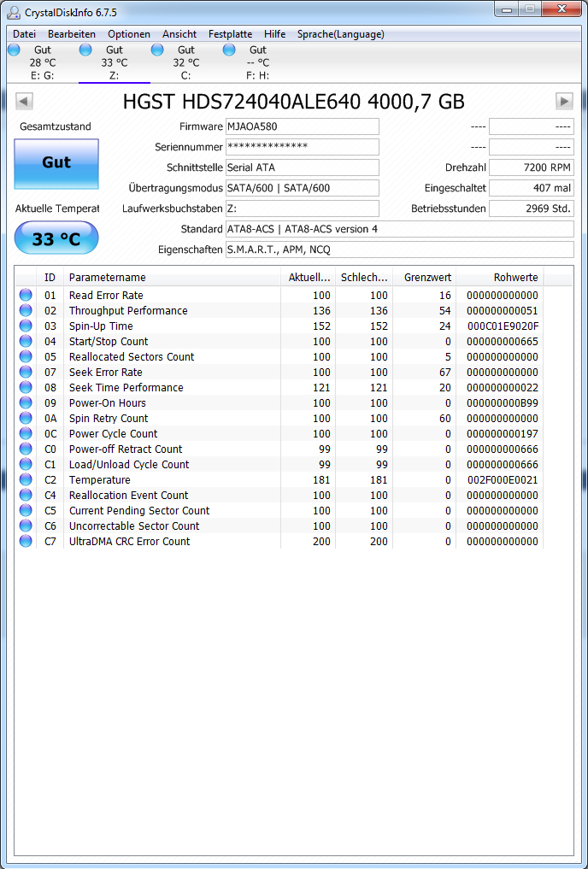Click status orb of Uncorrectable Sector Count
This screenshot has height=869, width=588.
point(26,526)
